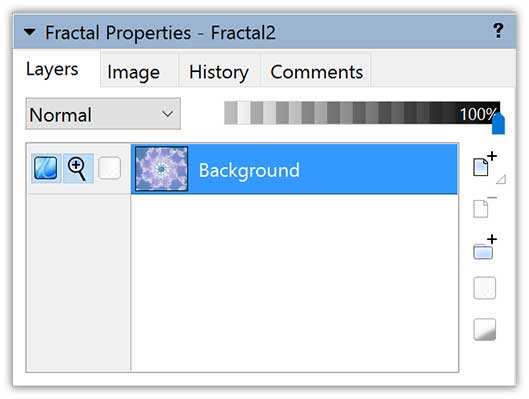Open the History tab
529x399 pixels.
(x=219, y=72)
